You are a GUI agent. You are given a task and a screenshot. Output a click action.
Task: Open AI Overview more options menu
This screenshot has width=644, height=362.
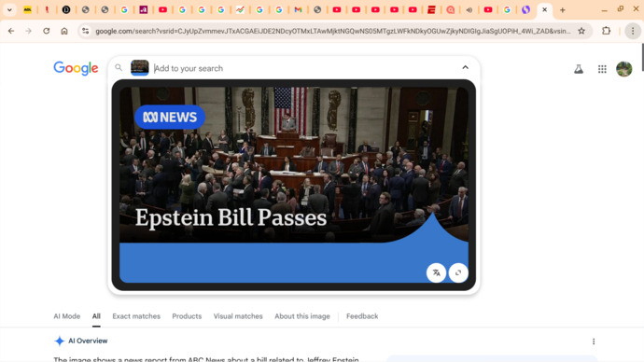point(594,341)
